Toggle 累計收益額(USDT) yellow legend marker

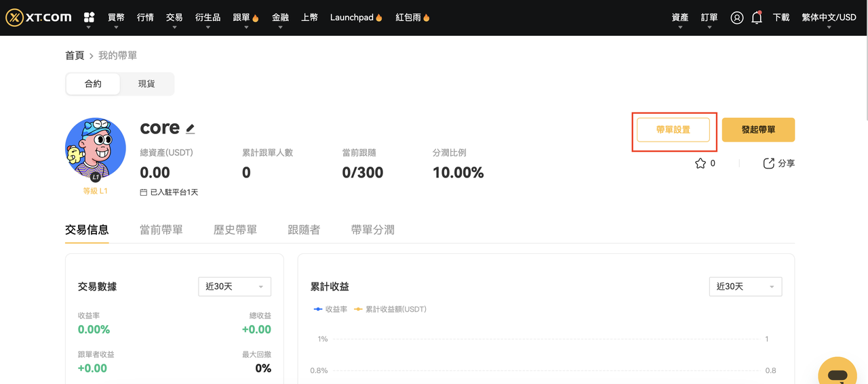point(358,309)
